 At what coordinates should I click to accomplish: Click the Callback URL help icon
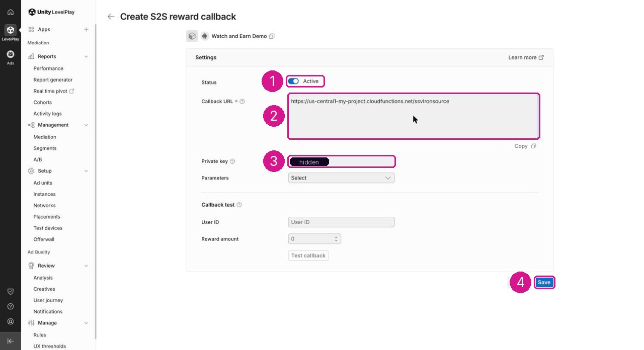tap(242, 102)
